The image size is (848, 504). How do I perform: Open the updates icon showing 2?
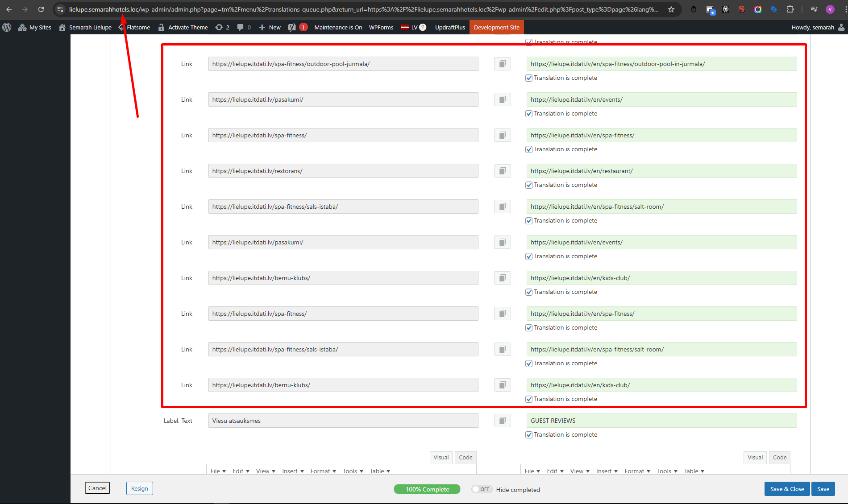click(x=222, y=27)
